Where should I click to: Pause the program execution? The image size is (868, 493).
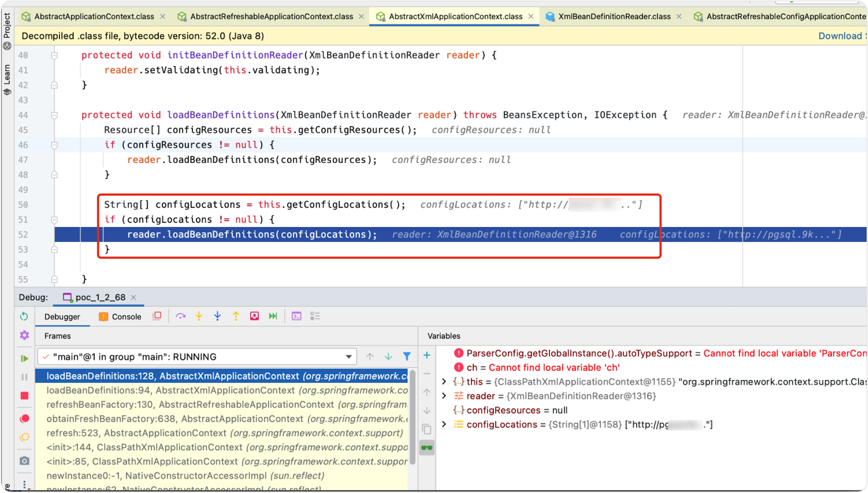(x=24, y=377)
